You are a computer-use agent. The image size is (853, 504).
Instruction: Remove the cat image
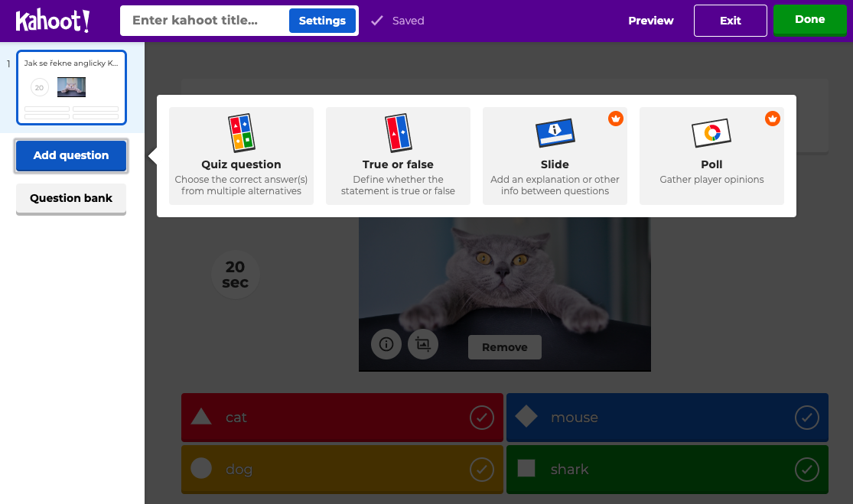click(x=504, y=347)
